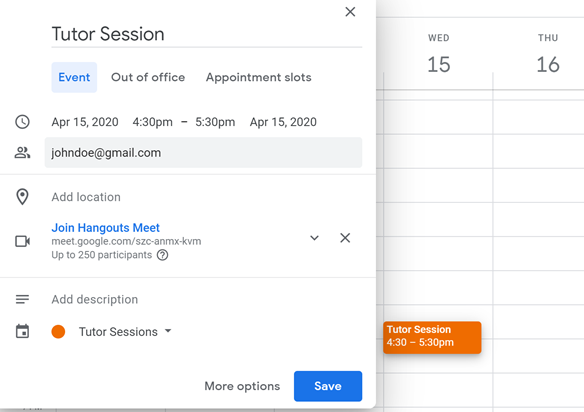Click the guests people icon
Screen dimensions: 584x412
[x=22, y=152]
